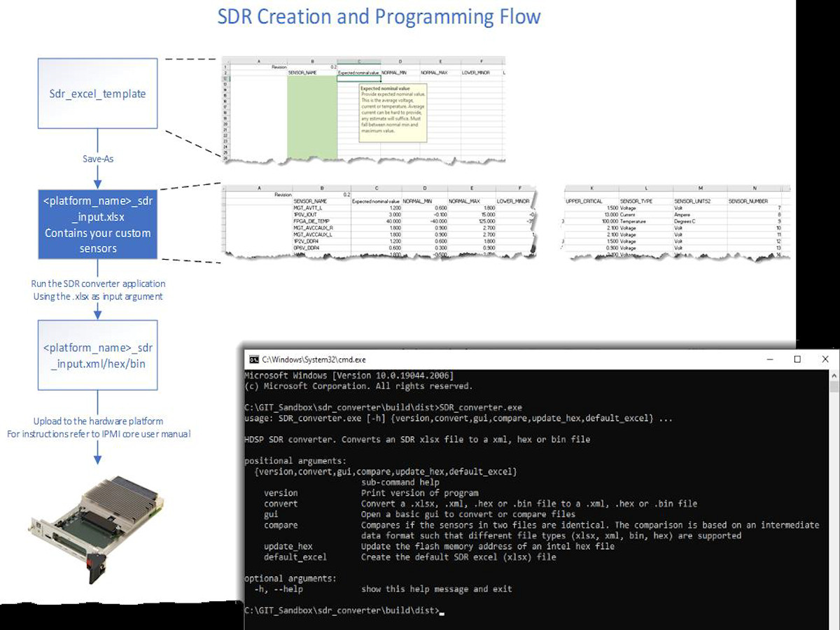This screenshot has width=840, height=630.
Task: Click the cmd.exe window title bar icon
Action: 254,359
